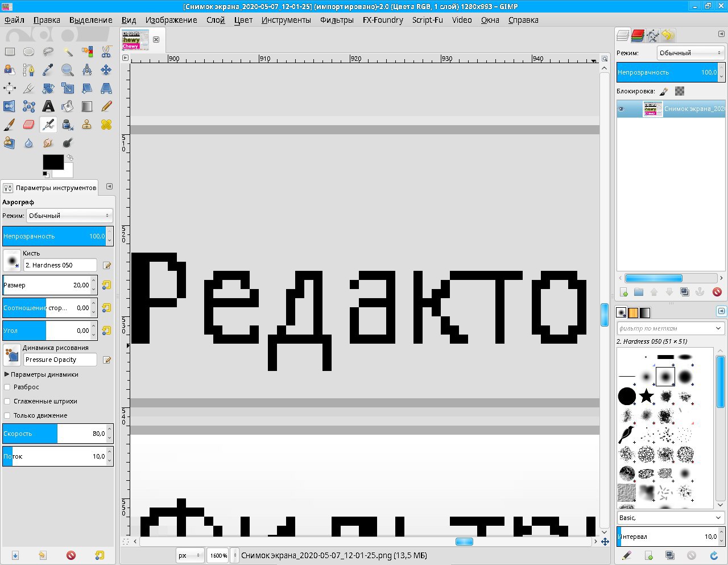The image size is (728, 565).
Task: Select the Rectangle Select tool
Action: point(10,52)
